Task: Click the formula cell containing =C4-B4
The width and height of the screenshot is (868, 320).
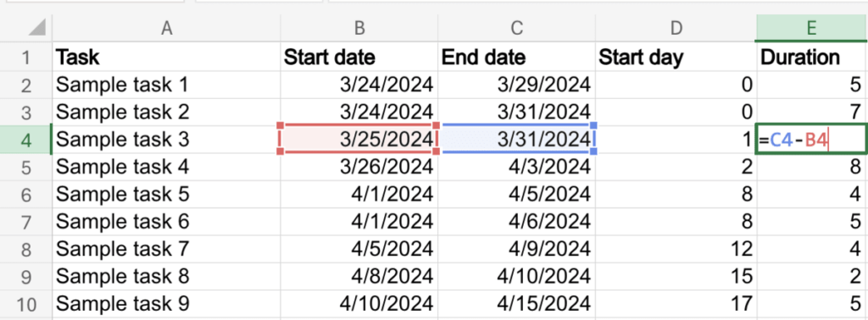Action: coord(811,140)
